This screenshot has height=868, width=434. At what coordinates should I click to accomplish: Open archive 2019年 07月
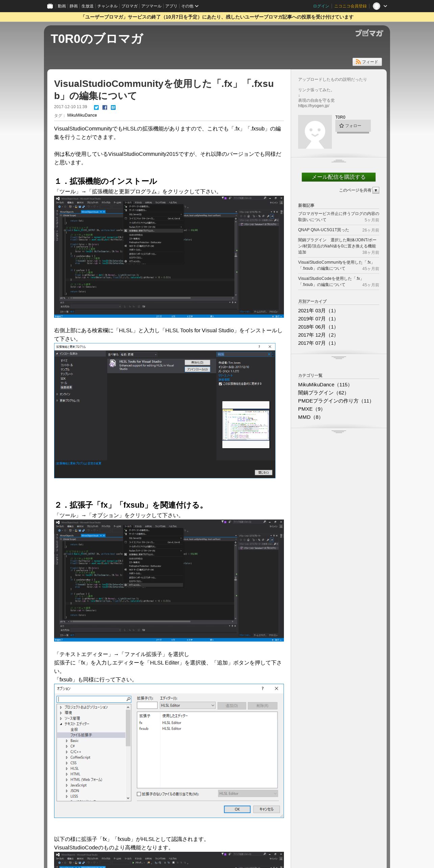(x=318, y=319)
